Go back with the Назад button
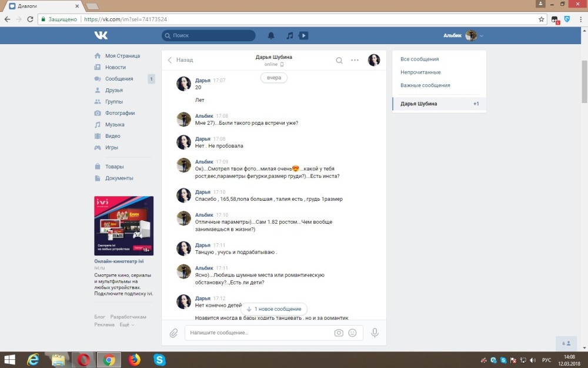The image size is (588, 368). (x=181, y=60)
